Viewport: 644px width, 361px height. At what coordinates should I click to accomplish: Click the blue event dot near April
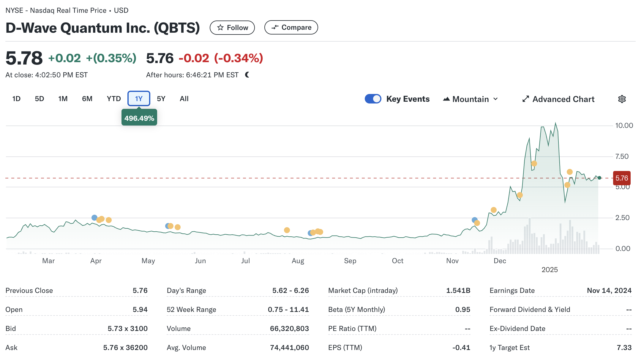click(94, 218)
